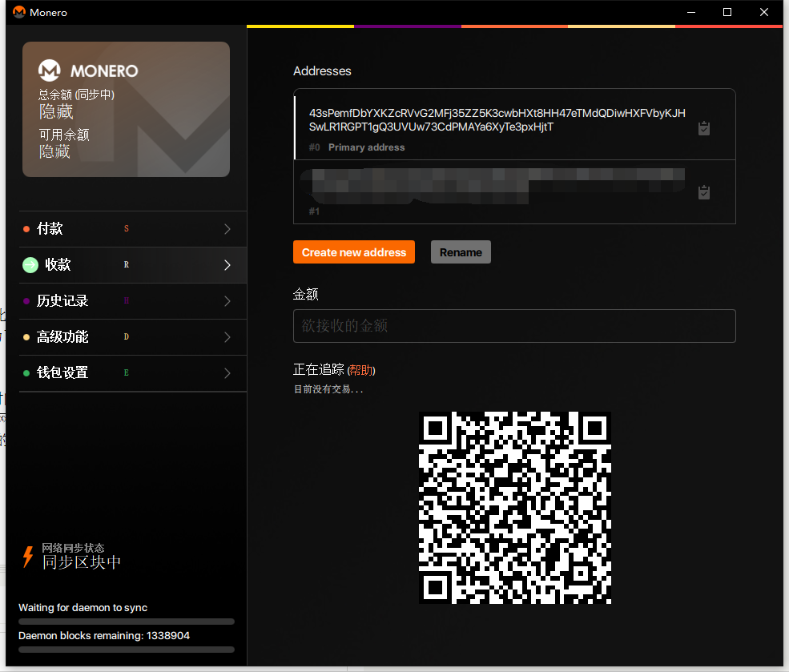The image size is (789, 672).
Task: Expand the chevron on the 钱包设置 row
Action: click(x=227, y=372)
